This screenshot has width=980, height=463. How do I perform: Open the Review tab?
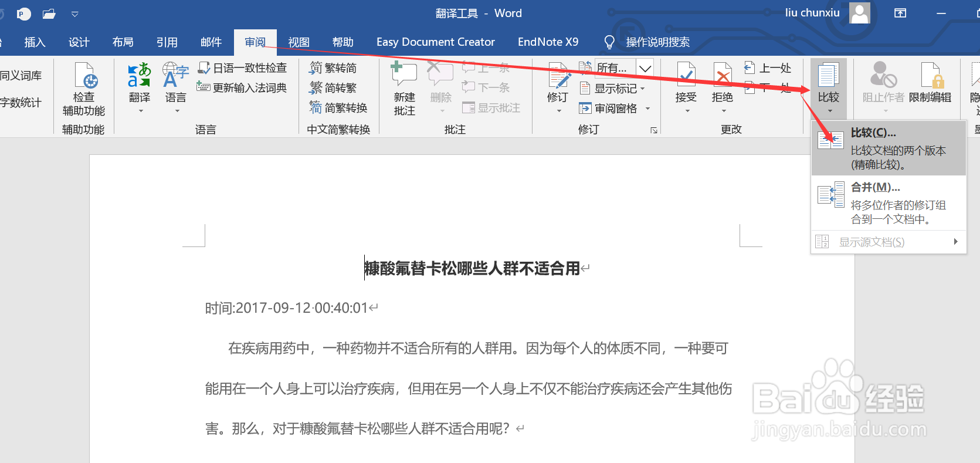[255, 42]
